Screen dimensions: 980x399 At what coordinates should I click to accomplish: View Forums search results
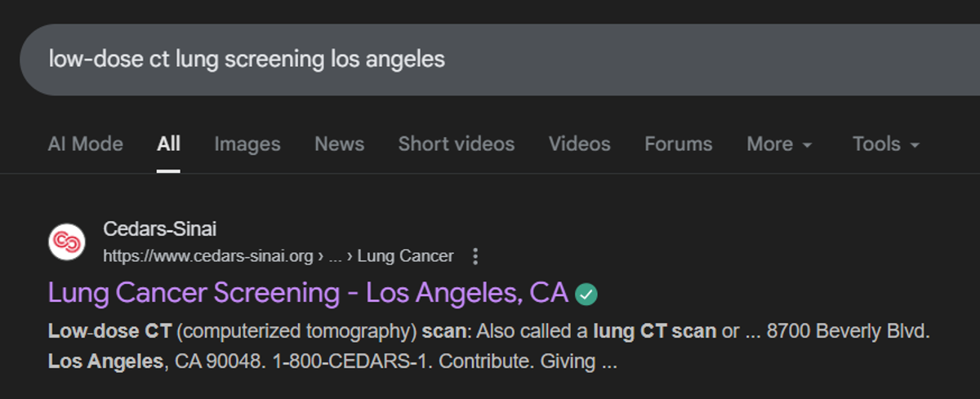[x=678, y=144]
